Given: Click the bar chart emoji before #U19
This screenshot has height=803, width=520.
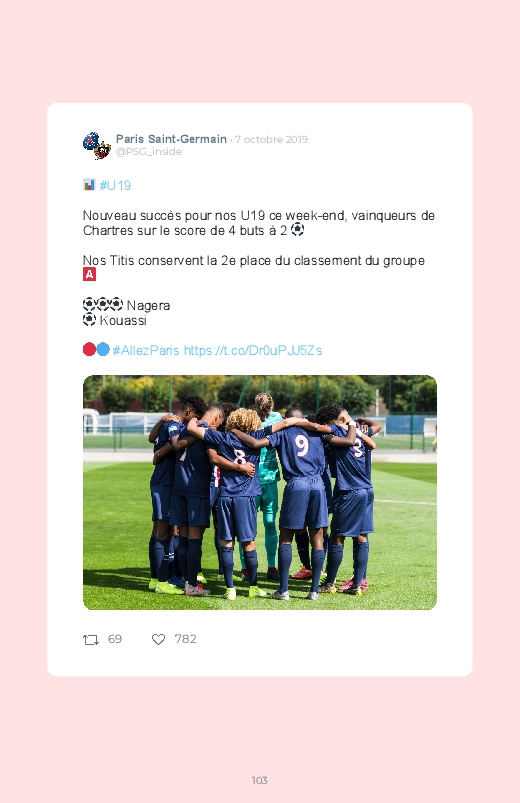Looking at the screenshot, I should click(89, 184).
